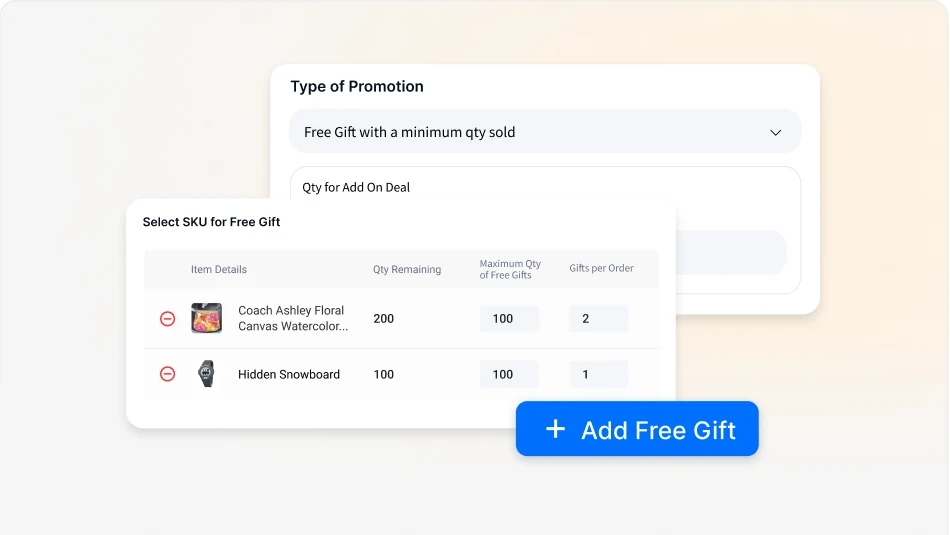Edit Maximum Qty for Hidden Snowboard
This screenshot has height=535, width=950.
click(x=509, y=374)
